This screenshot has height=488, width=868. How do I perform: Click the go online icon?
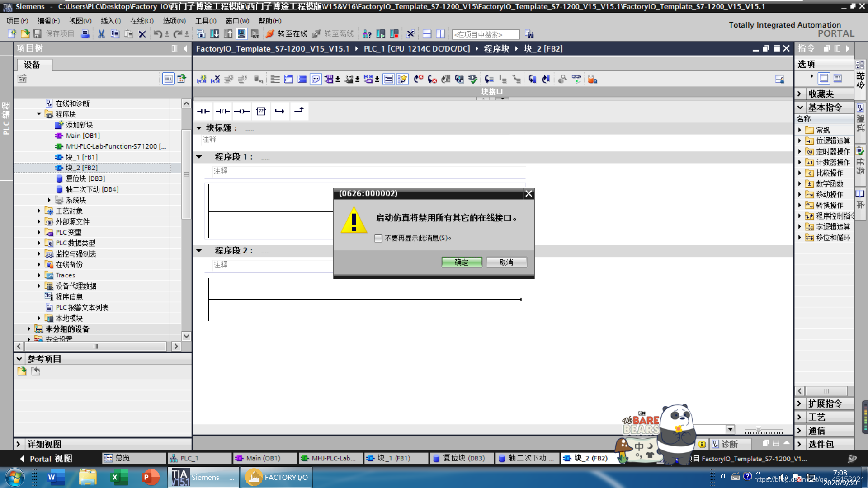[270, 34]
